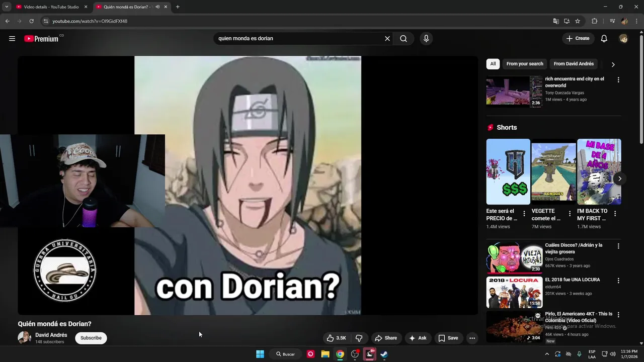Viewport: 644px width, 362px height.
Task: Show more filter chips with the arrow
Action: (613, 64)
